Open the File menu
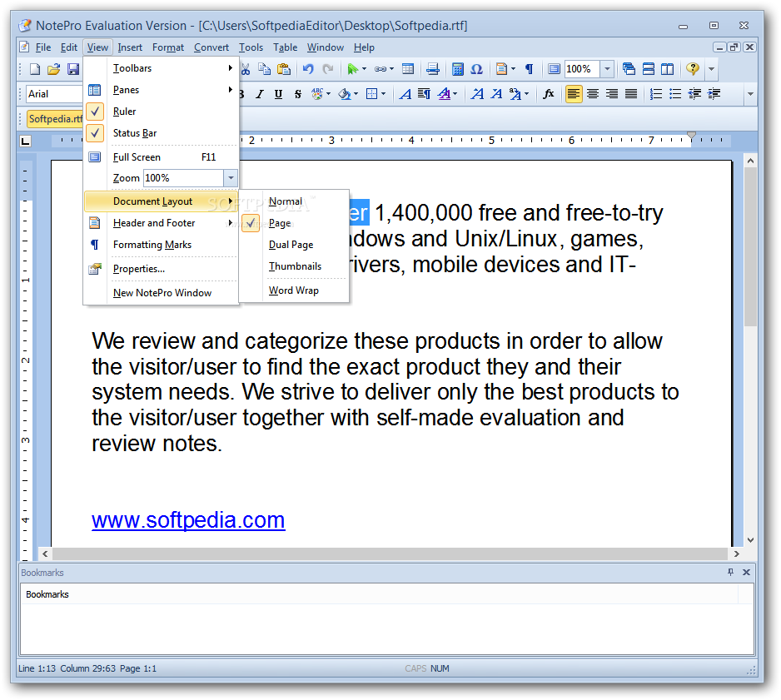Image resolution: width=781 pixels, height=700 pixels. click(x=42, y=47)
